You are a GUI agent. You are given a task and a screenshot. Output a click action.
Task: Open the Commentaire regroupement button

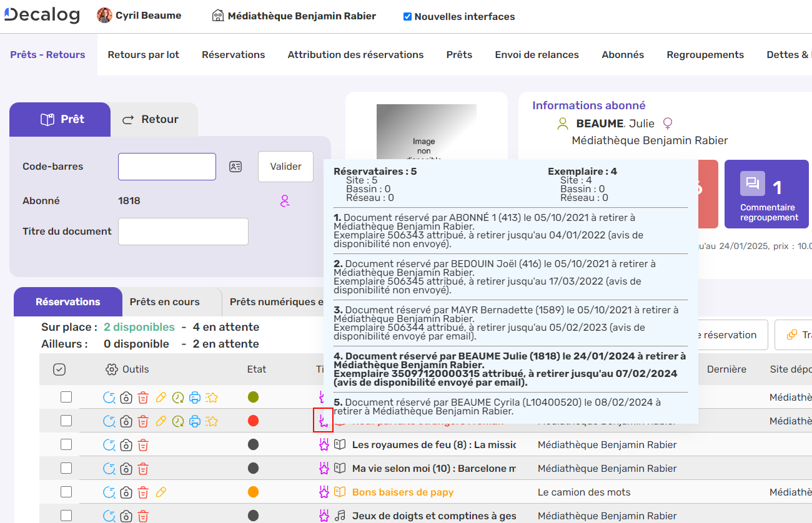click(x=766, y=194)
